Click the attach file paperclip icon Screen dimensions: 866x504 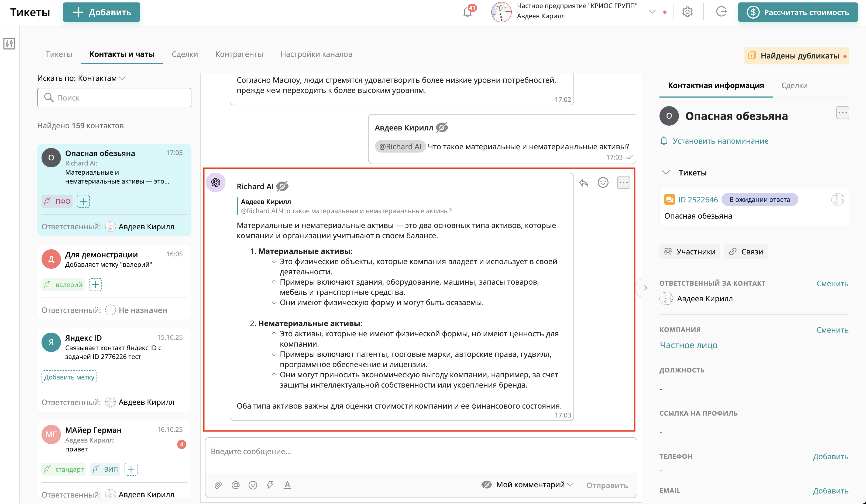(x=218, y=485)
